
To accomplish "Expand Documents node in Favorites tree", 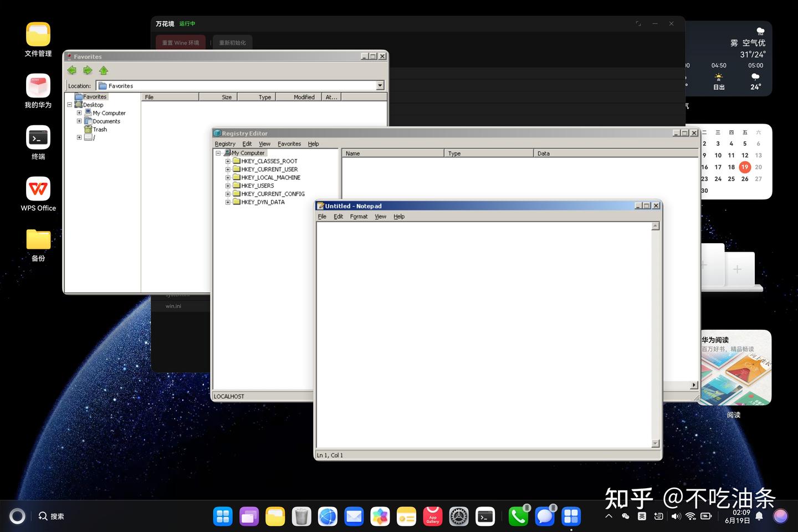I will 79,121.
